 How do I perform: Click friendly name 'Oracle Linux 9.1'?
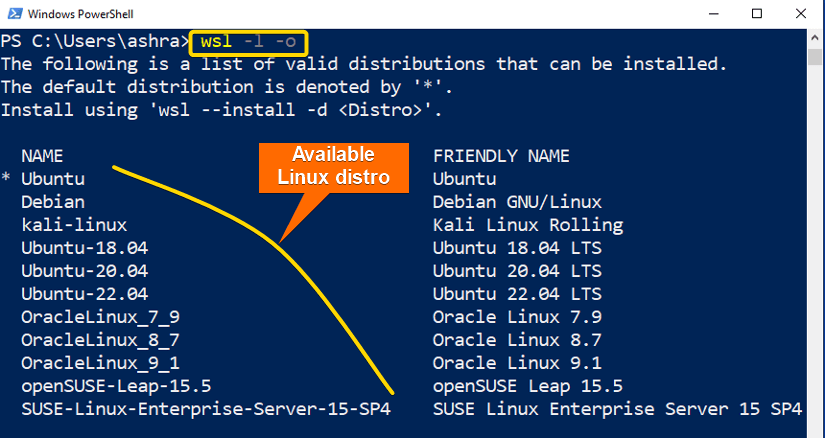point(517,363)
